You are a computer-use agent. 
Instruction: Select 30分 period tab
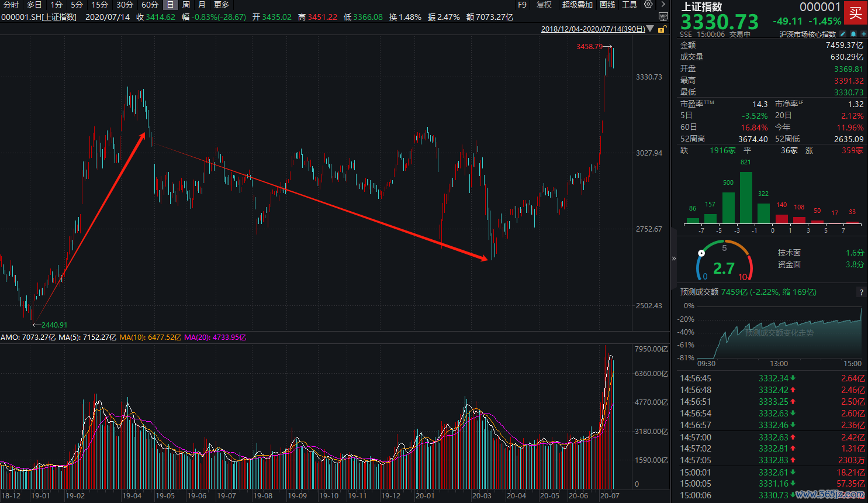pos(125,5)
